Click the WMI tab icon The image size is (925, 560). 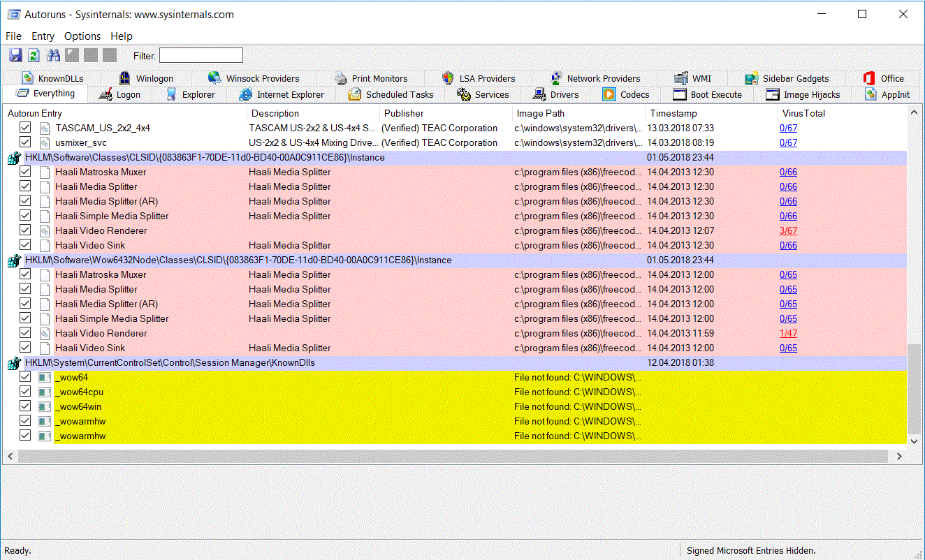tap(681, 78)
